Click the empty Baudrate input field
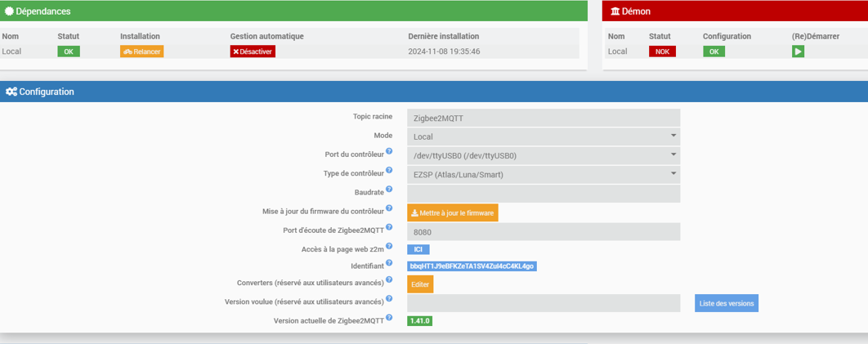 tap(544, 194)
